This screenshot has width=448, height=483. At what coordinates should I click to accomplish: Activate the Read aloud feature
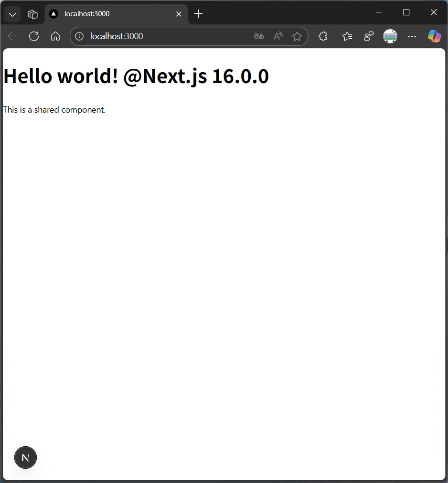tap(278, 36)
